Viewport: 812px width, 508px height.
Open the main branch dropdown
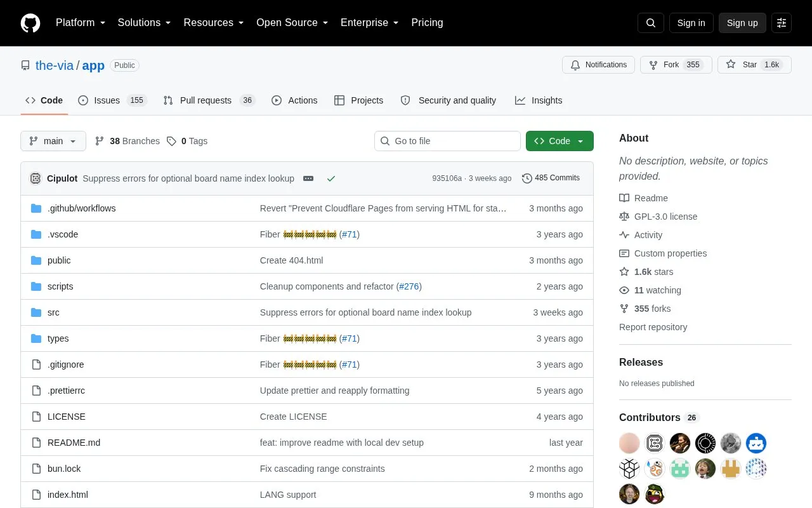53,141
